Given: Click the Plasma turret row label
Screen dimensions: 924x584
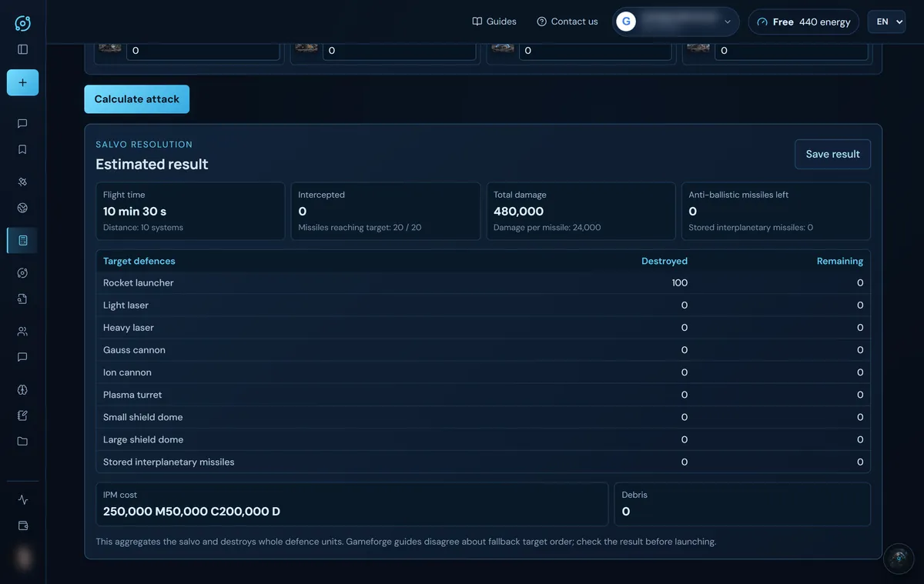Looking at the screenshot, I should pyautogui.click(x=132, y=394).
